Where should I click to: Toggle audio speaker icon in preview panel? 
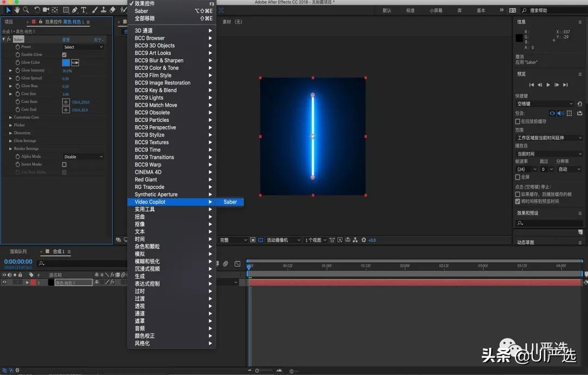pos(560,113)
